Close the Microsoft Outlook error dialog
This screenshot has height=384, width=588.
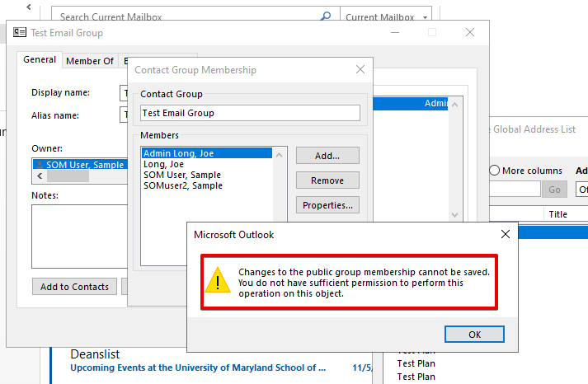point(505,235)
